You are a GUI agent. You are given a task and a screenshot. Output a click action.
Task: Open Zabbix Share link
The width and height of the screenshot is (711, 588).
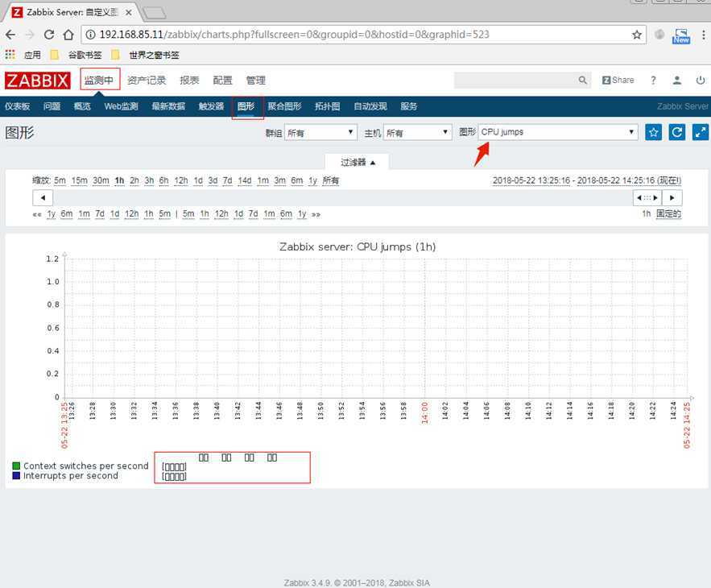pos(618,81)
